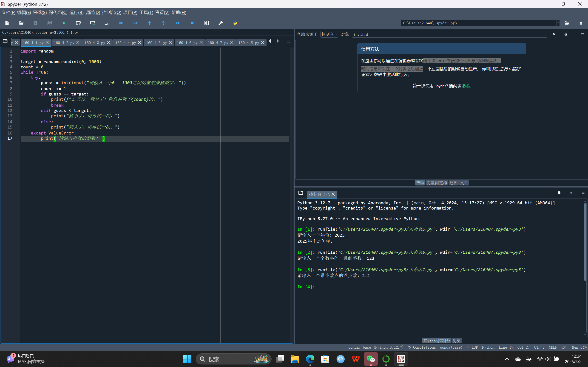Click the Stop debugging square icon
Screen dimensions: 588x367
[x=192, y=23]
